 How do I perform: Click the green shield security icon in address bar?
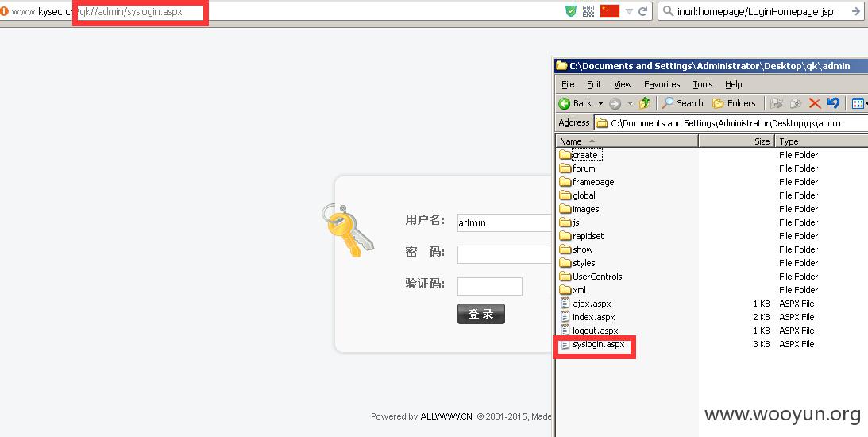(x=571, y=11)
